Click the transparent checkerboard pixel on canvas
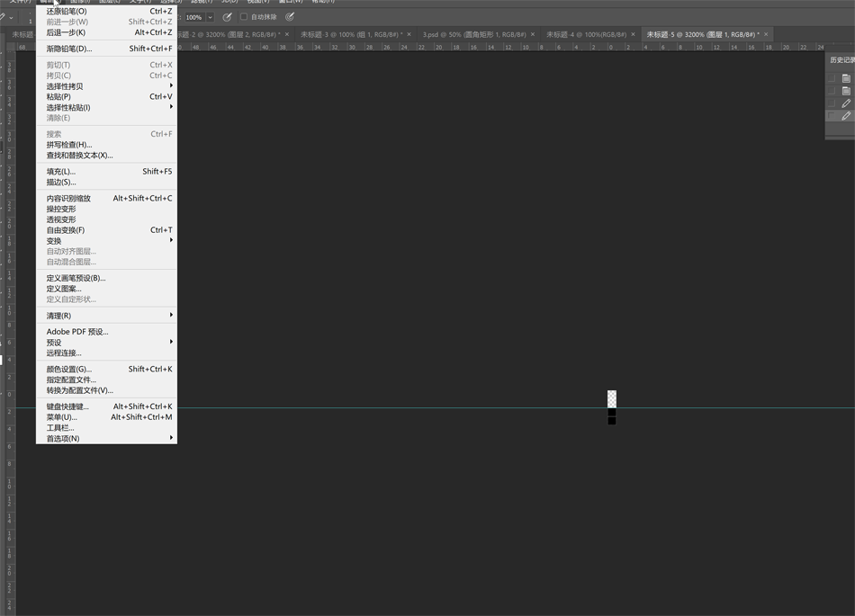This screenshot has height=616, width=855. coord(612,398)
